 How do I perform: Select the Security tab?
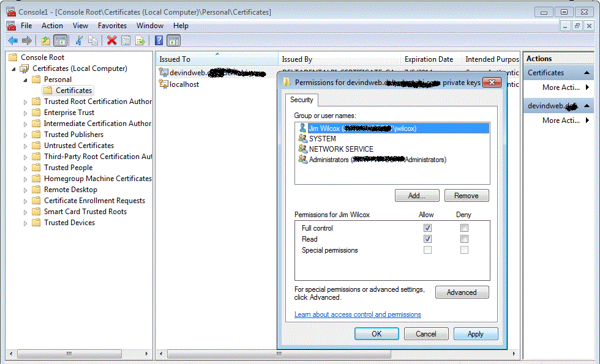301,100
